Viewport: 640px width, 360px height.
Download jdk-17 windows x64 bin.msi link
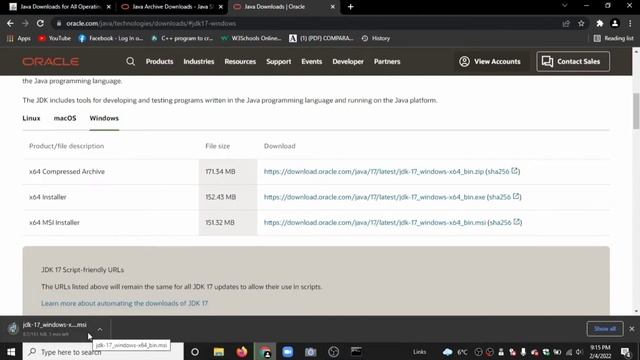coord(375,222)
